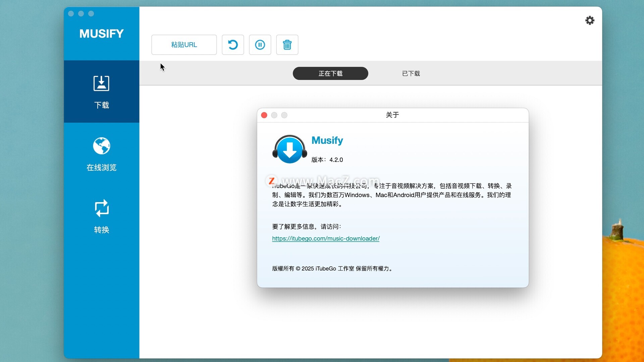Click the text 要了解更多信息，请访问：
Viewport: 644px width, 362px height.
pyautogui.click(x=307, y=227)
